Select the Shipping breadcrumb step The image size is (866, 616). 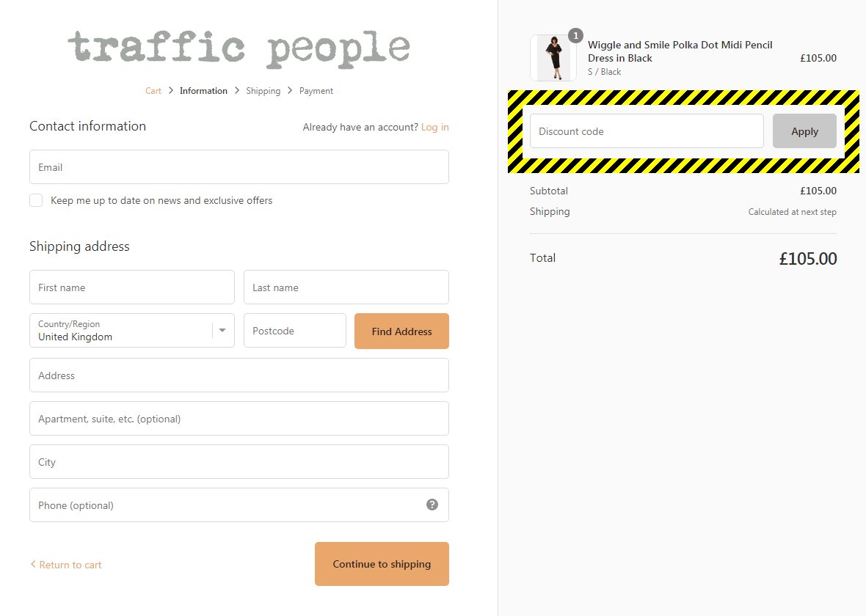[x=263, y=91]
